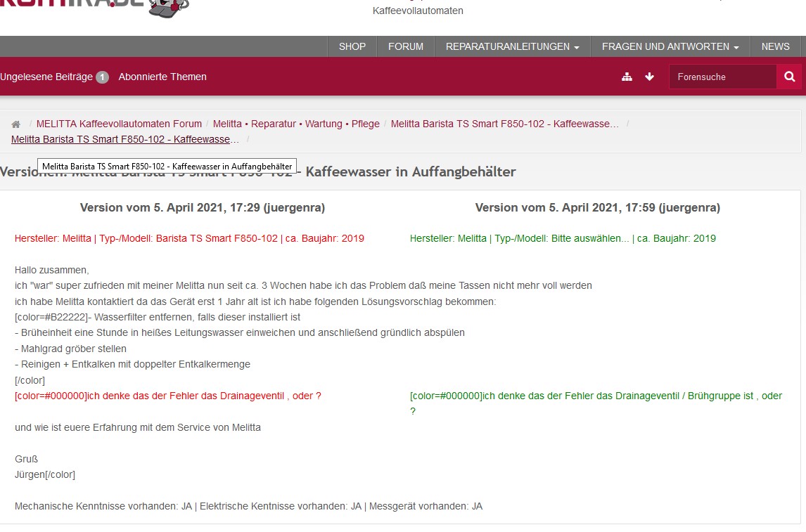Click red Hersteller line with Barista TS Smart
806x532 pixels.
point(189,238)
